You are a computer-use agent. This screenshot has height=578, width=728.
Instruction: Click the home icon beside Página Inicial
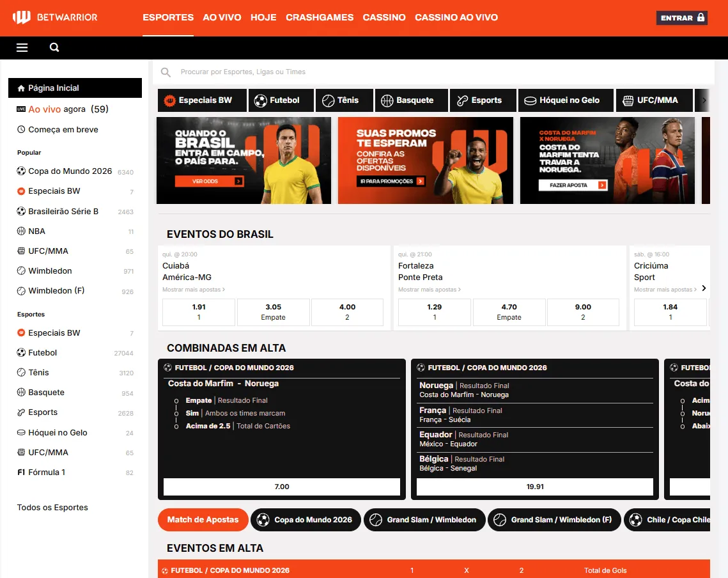click(x=21, y=88)
